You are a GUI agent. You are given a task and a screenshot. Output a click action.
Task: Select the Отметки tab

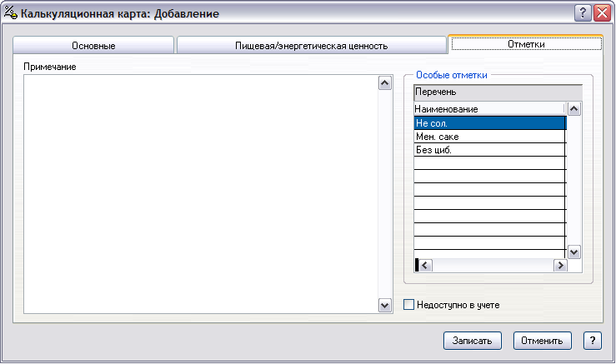(x=526, y=44)
